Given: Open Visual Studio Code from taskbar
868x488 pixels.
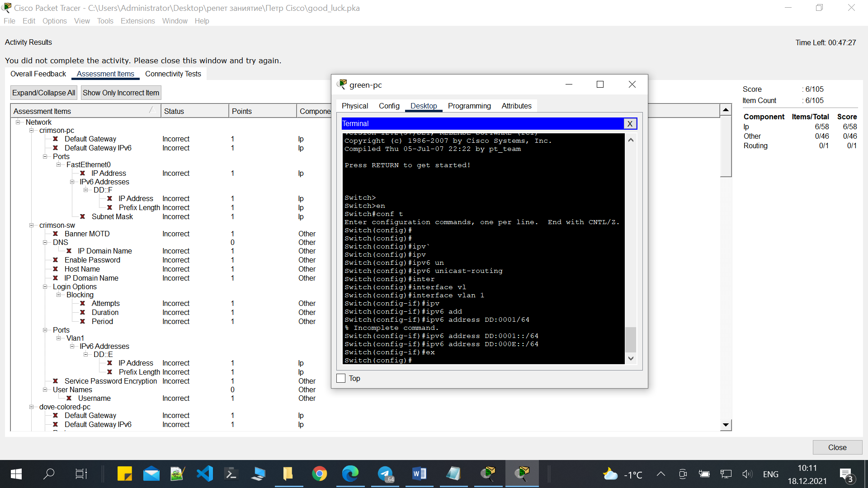Looking at the screenshot, I should coord(205,474).
